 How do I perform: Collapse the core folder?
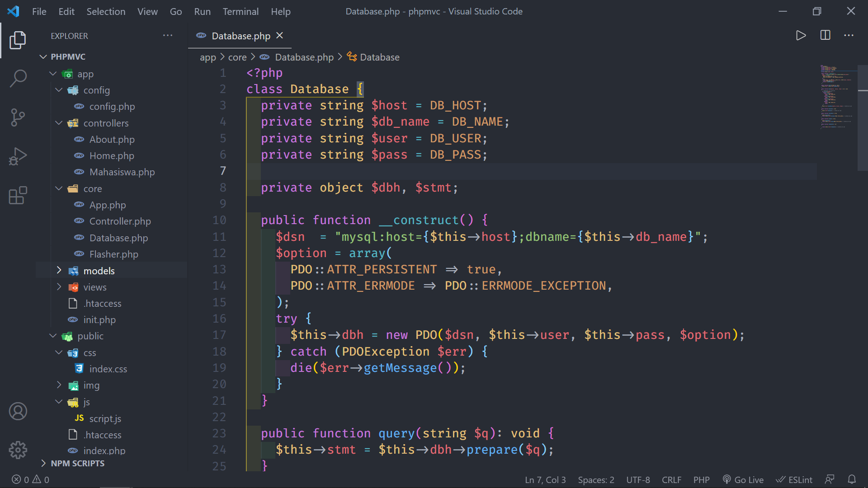click(59, 188)
